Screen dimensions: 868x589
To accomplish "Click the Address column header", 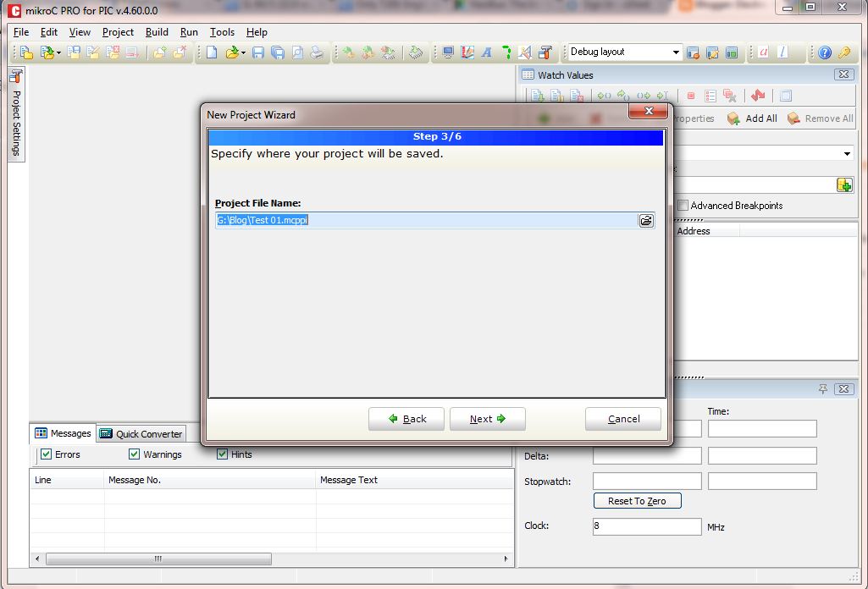I will point(706,231).
